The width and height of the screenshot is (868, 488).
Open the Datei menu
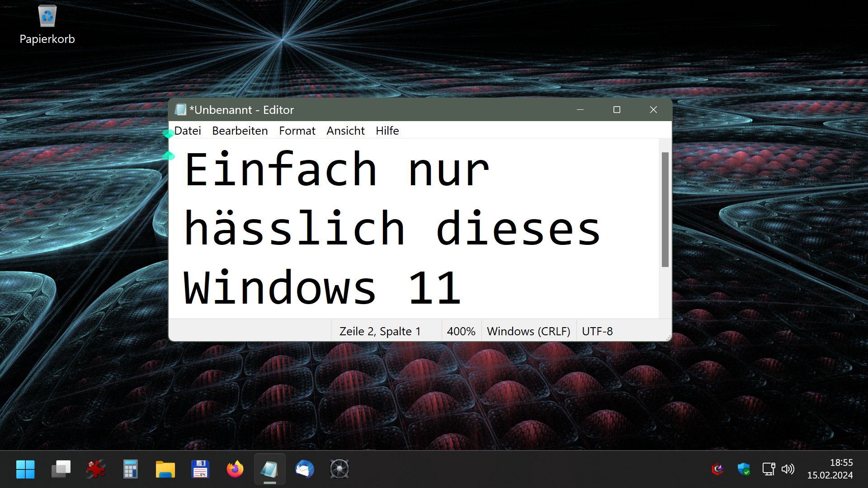coord(188,131)
